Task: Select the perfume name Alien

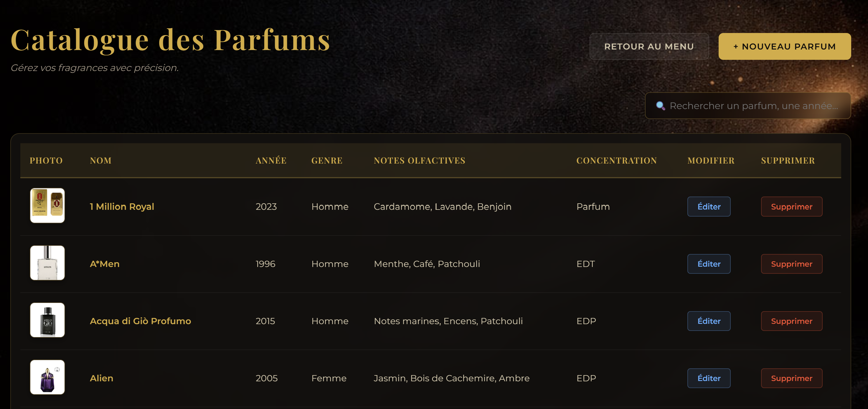Action: 101,378
